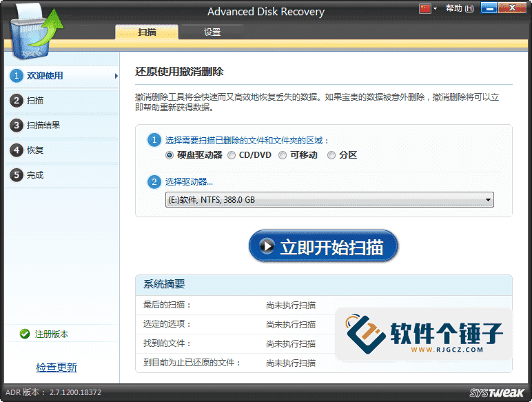This screenshot has width=532, height=402.
Task: Select step 1 欢迎使用 in sidebar
Action: (62, 76)
